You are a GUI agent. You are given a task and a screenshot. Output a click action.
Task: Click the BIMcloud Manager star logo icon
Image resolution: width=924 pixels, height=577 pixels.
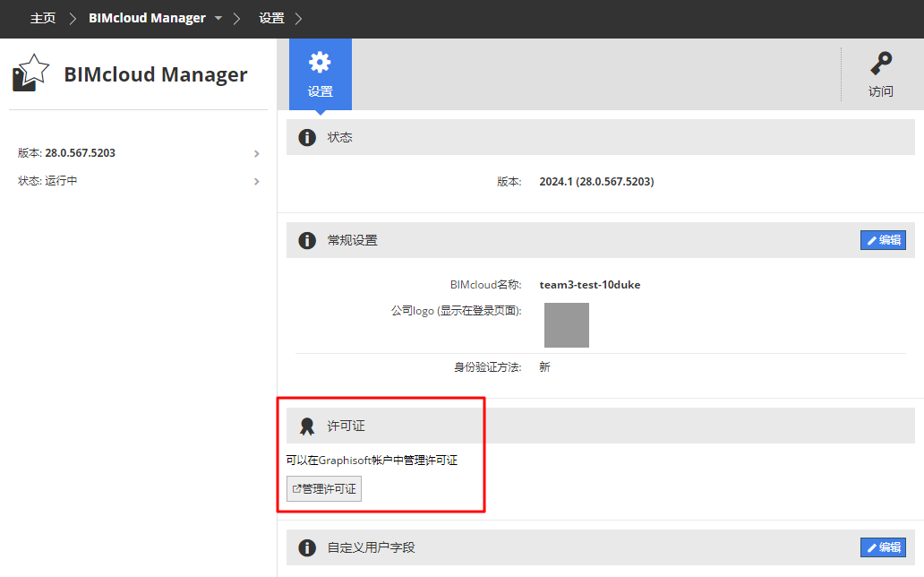click(30, 73)
